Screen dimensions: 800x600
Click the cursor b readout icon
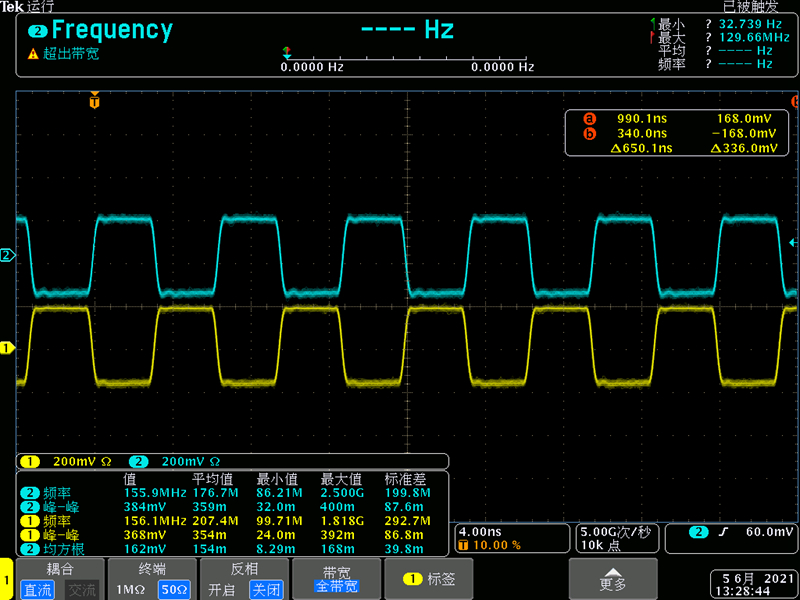click(x=589, y=133)
